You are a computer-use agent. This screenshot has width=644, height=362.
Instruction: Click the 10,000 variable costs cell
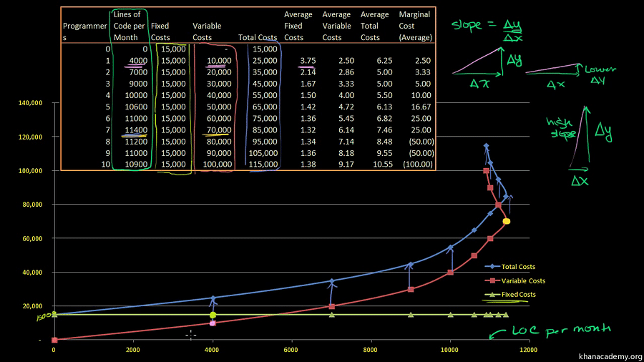pos(219,61)
